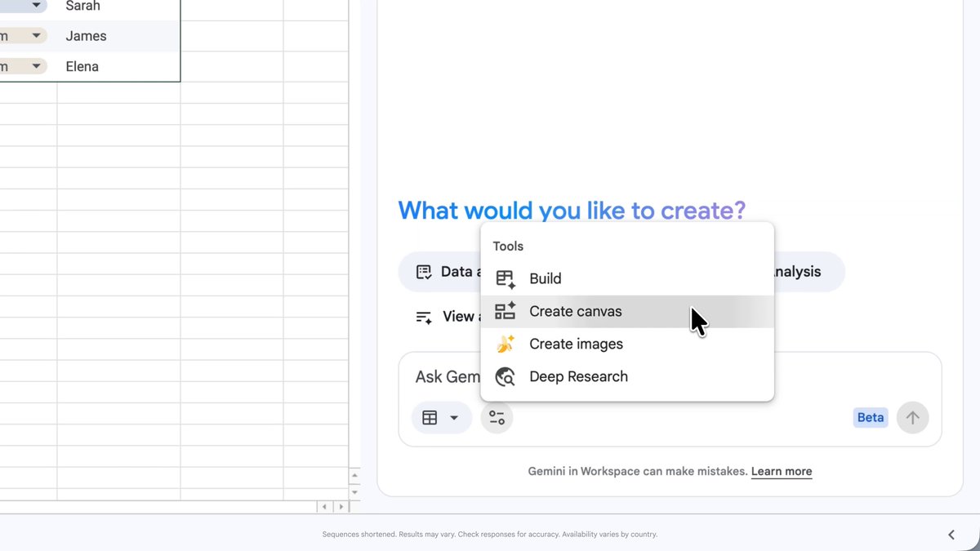Viewport: 980px width, 551px height.
Task: Select the cell containing Elena
Action: point(118,66)
